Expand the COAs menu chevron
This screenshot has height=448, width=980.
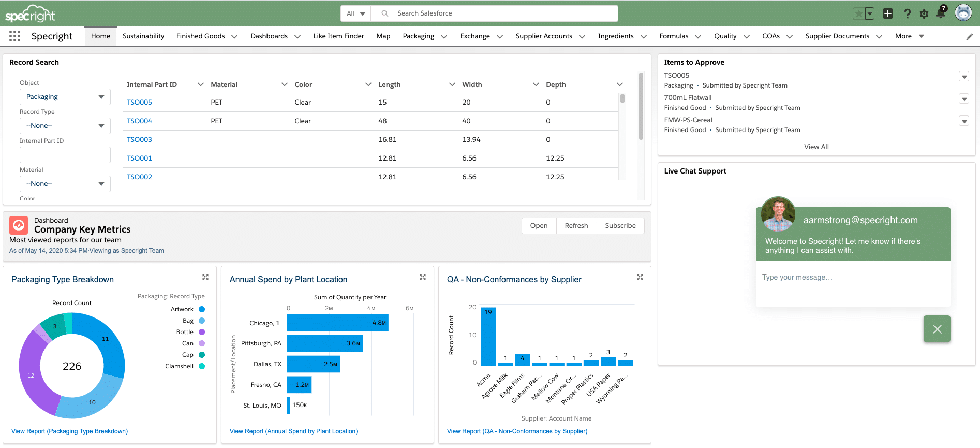[x=790, y=36]
